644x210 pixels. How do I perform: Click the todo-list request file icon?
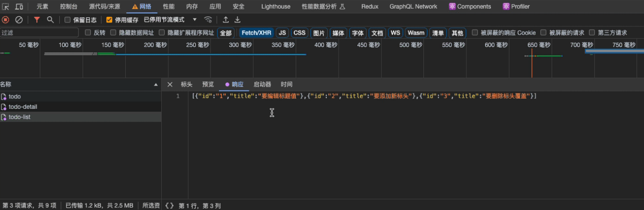[x=4, y=117]
